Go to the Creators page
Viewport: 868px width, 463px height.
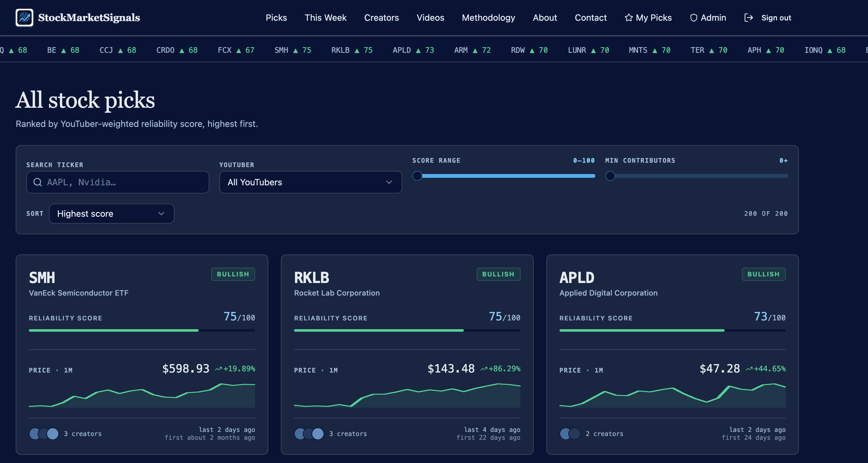pyautogui.click(x=381, y=18)
